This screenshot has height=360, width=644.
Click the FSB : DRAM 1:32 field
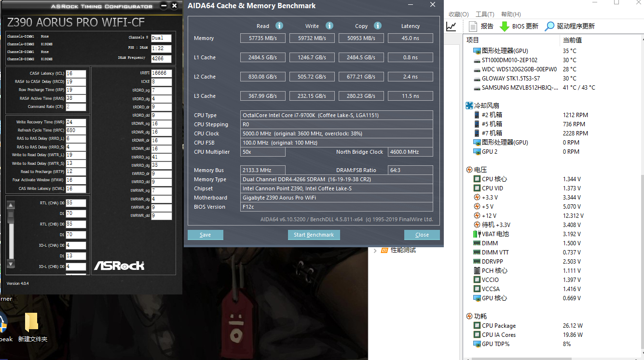(161, 49)
